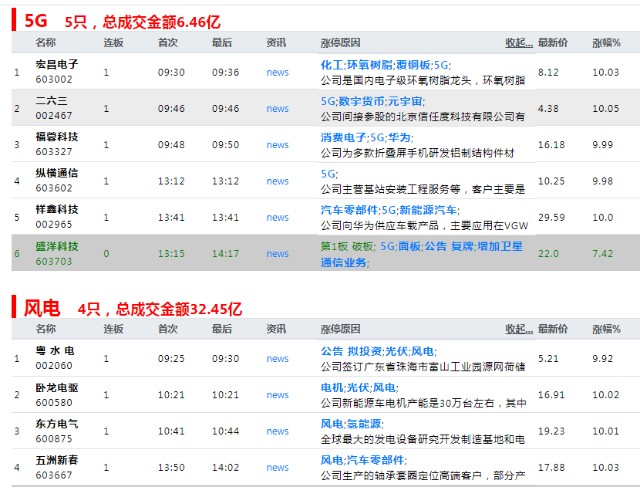Select stock name 福蓉科技
The image size is (640, 487).
point(57,136)
